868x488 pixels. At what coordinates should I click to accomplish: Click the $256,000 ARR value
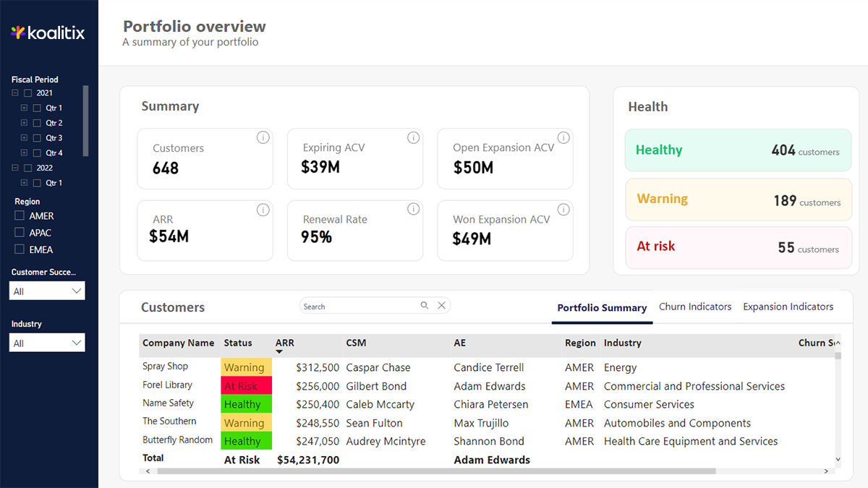tap(317, 386)
